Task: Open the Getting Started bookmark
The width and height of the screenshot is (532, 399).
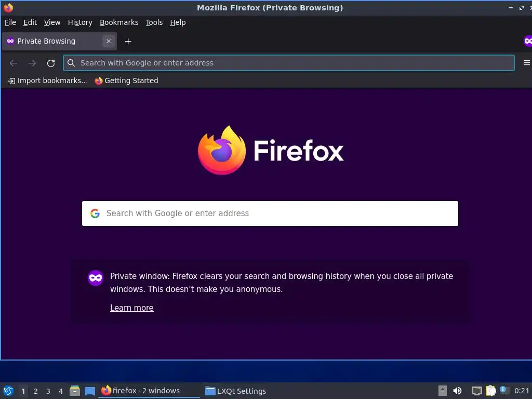Action: tap(127, 81)
